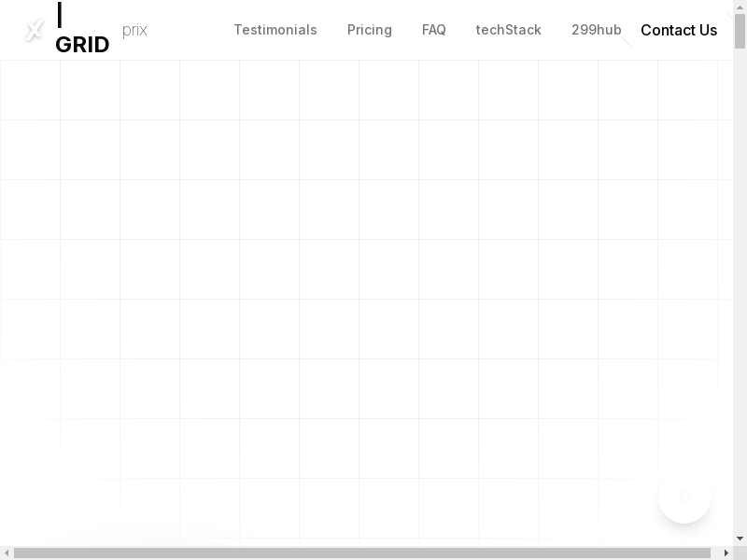Screen dimensions: 747x560
Task: Click the vertical bar mark above GRID
Action: click(x=60, y=16)
